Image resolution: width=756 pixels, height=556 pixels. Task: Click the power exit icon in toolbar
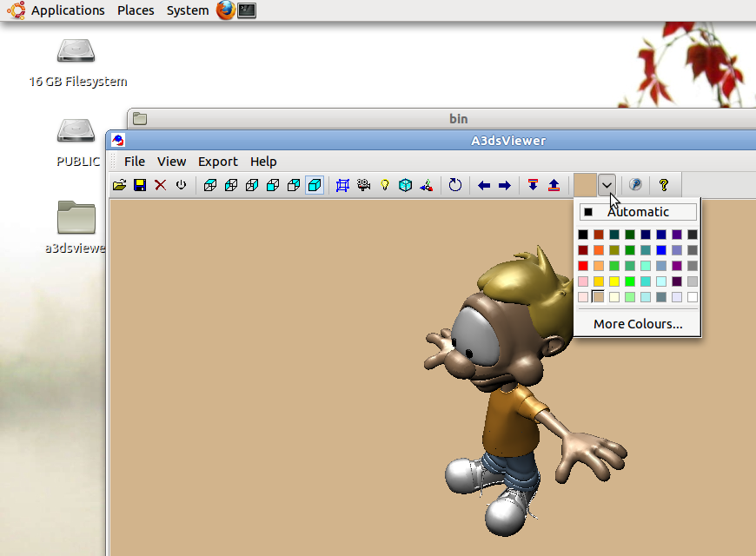(x=182, y=185)
